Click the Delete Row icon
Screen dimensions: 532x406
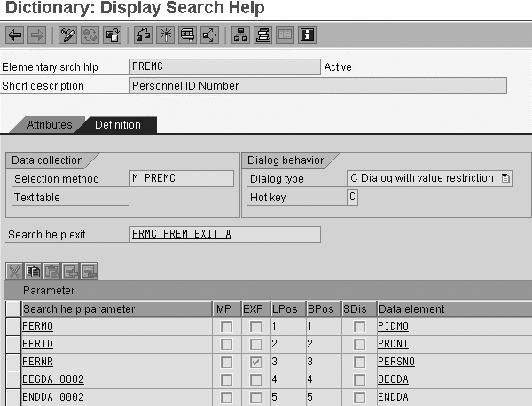click(90, 271)
